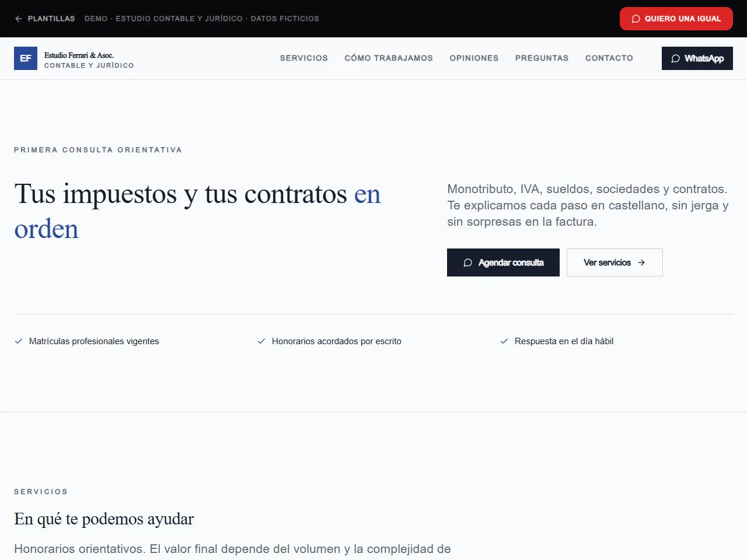Click the Honorarios orientativos paragraph
Screen dimensions: 747x560
tap(232, 549)
